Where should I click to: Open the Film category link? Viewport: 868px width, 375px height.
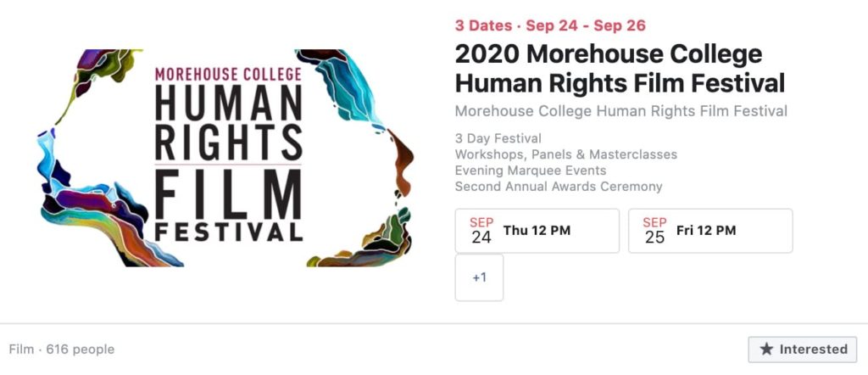pos(21,350)
